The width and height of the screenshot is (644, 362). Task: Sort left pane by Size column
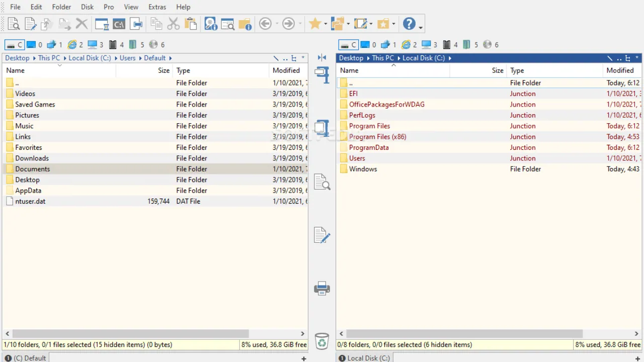click(144, 70)
